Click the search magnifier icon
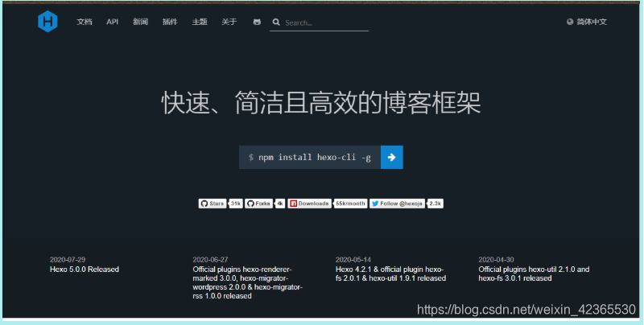Screen dimensions: 644x325 (x=276, y=23)
